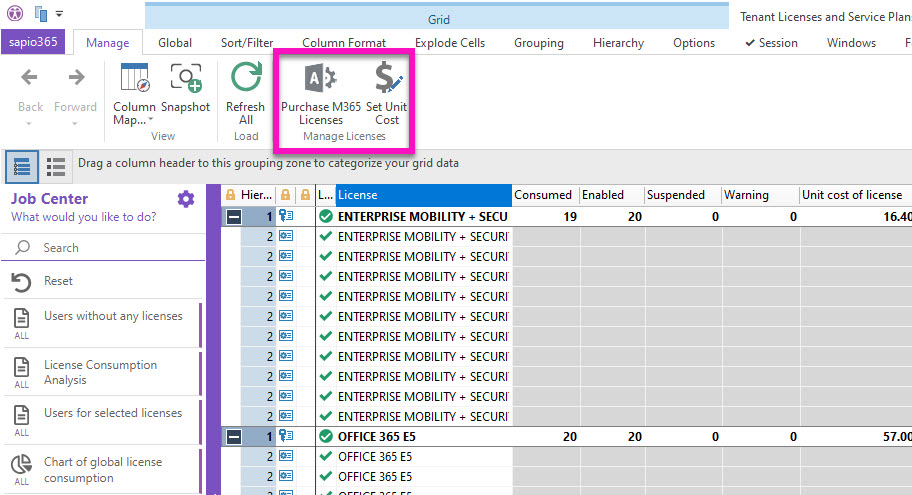Open the Hierarchy ribbon tab
912x495 pixels.
[x=618, y=42]
